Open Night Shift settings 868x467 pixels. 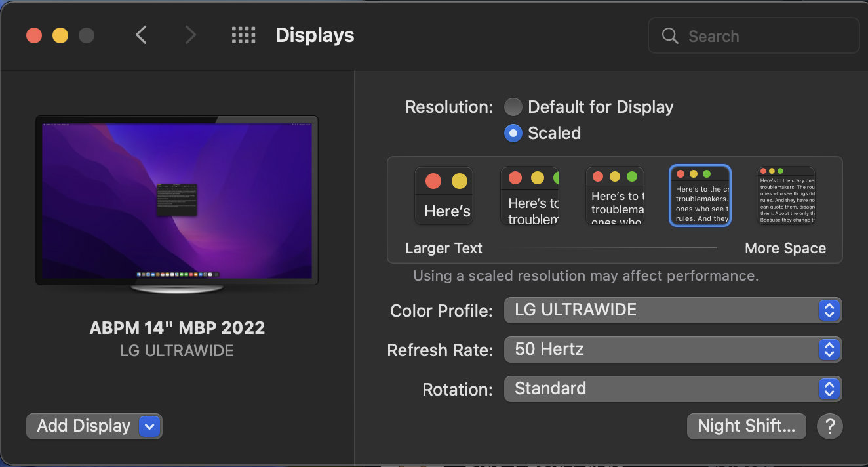click(746, 426)
